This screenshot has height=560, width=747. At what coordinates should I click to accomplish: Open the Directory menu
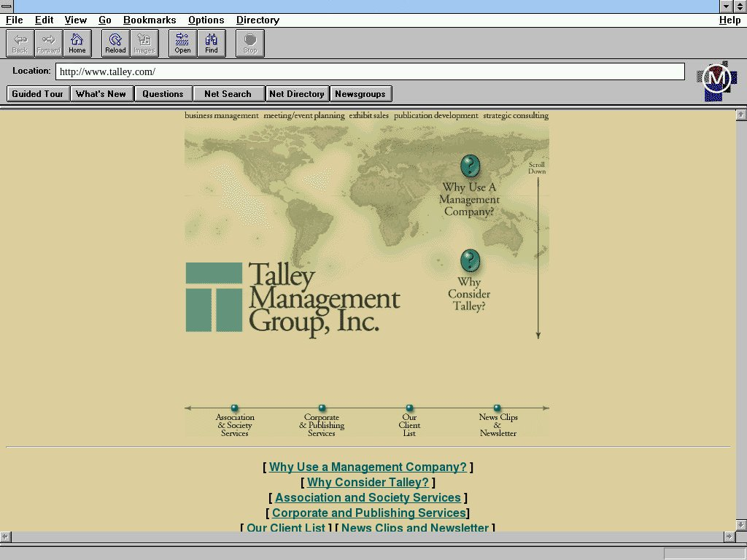coord(258,20)
